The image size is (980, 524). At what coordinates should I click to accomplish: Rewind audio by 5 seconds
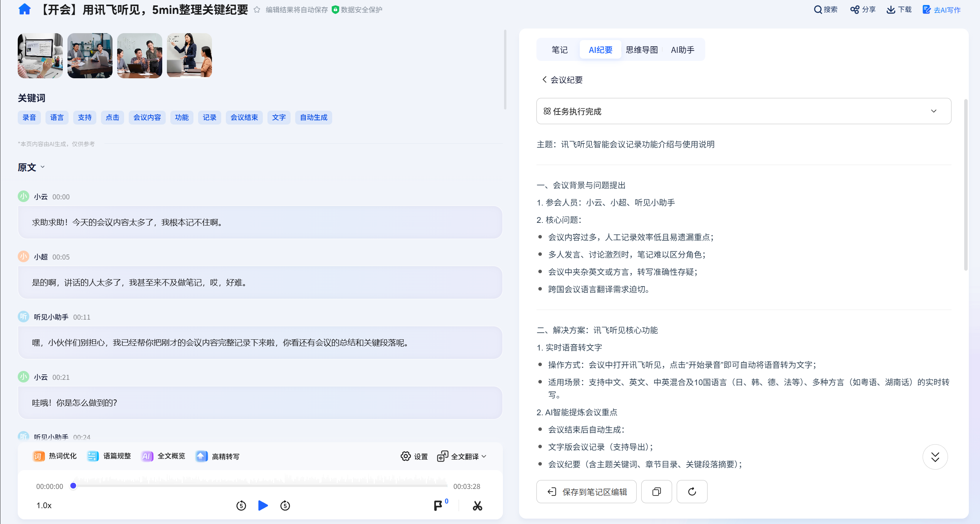coord(241,505)
